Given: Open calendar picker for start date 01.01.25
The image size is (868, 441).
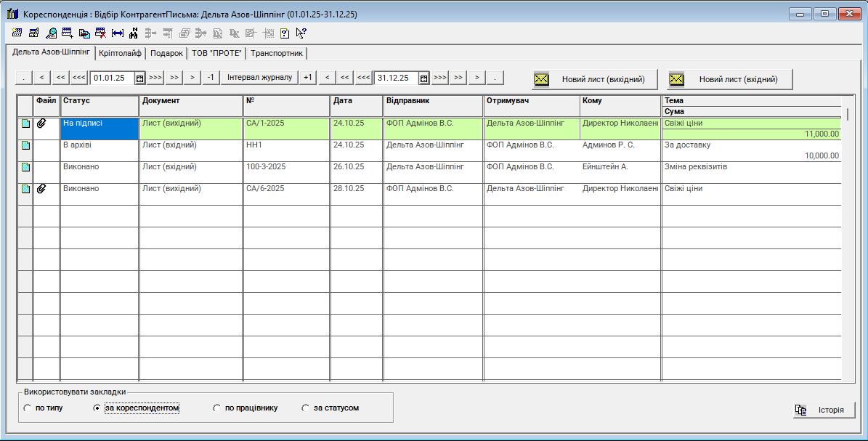Looking at the screenshot, I should point(139,78).
